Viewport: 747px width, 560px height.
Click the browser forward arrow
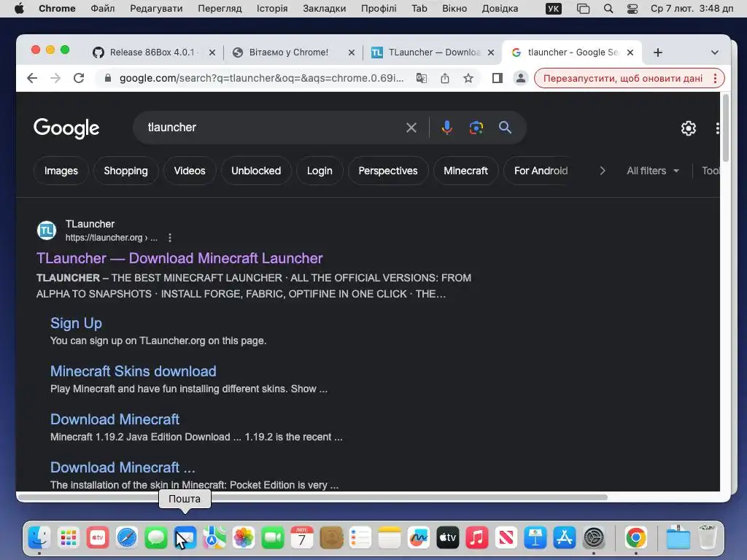pos(55,78)
